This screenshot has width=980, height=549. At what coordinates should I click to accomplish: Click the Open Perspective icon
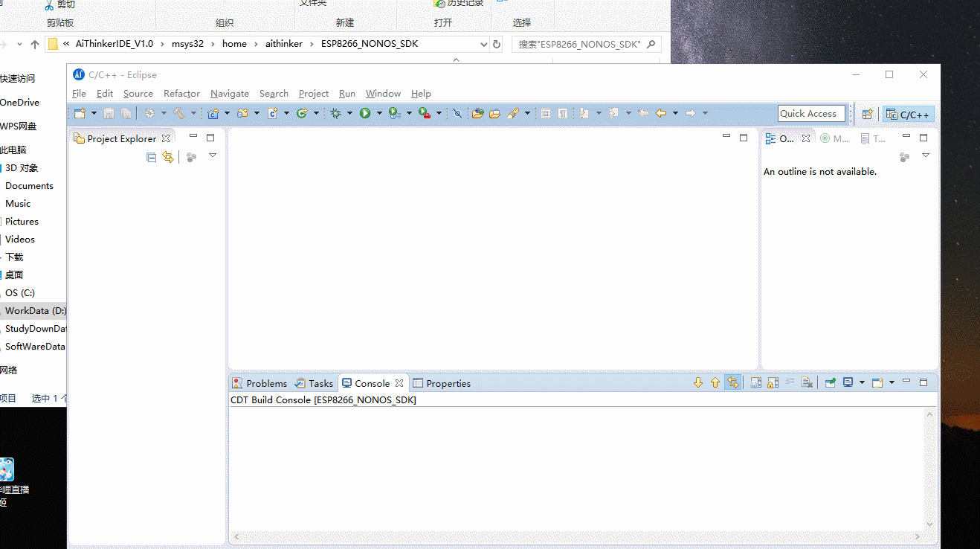[867, 114]
